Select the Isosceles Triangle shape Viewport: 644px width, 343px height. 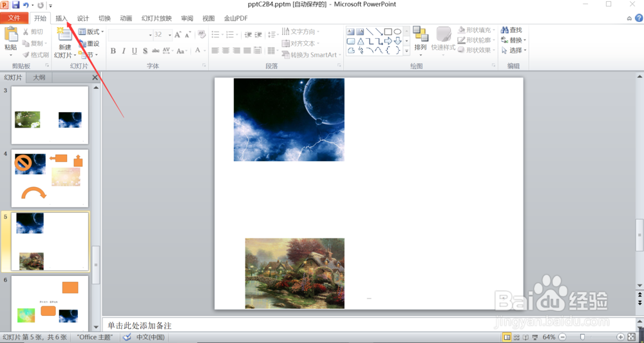[360, 41]
